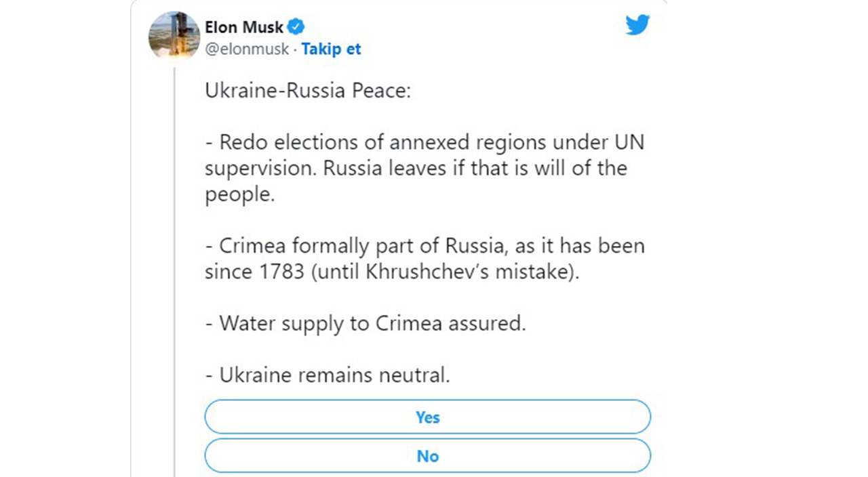
Task: Click the Twitter bird logo
Action: click(637, 25)
